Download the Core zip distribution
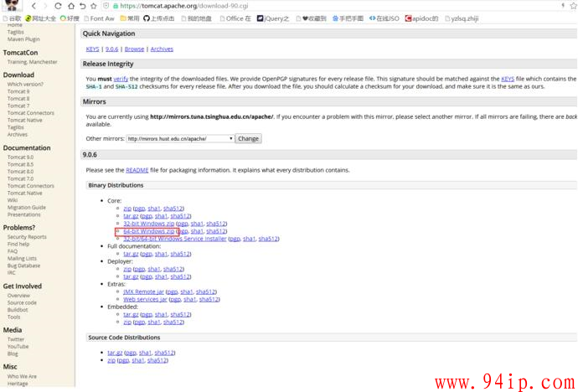578x392 pixels. click(x=127, y=209)
